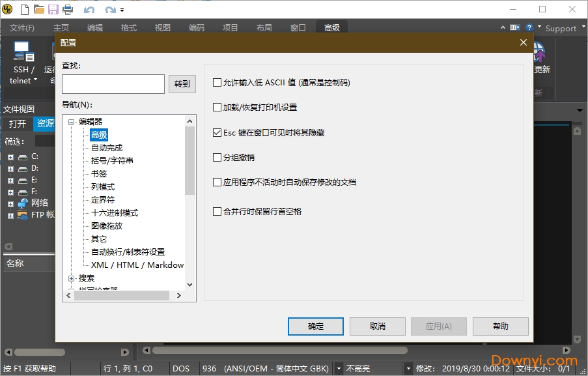Click the Print icon
The height and width of the screenshot is (376, 588).
coord(68,9)
